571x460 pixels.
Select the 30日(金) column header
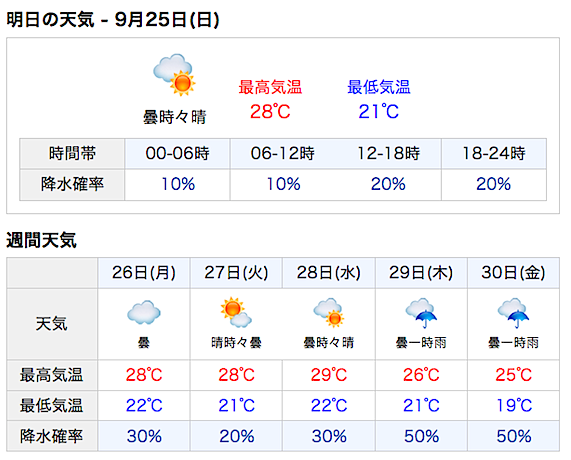coord(513,273)
